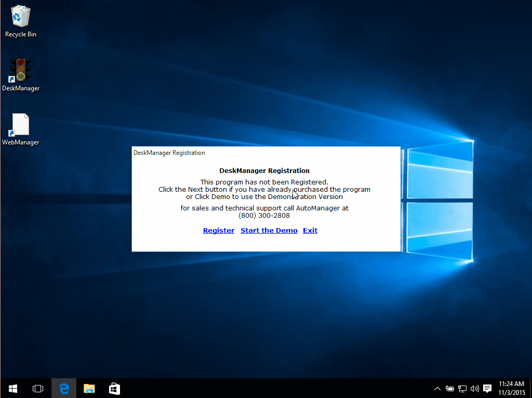This screenshot has width=532, height=398.
Task: Click Exit to close DeskManager Registration
Action: tap(310, 230)
